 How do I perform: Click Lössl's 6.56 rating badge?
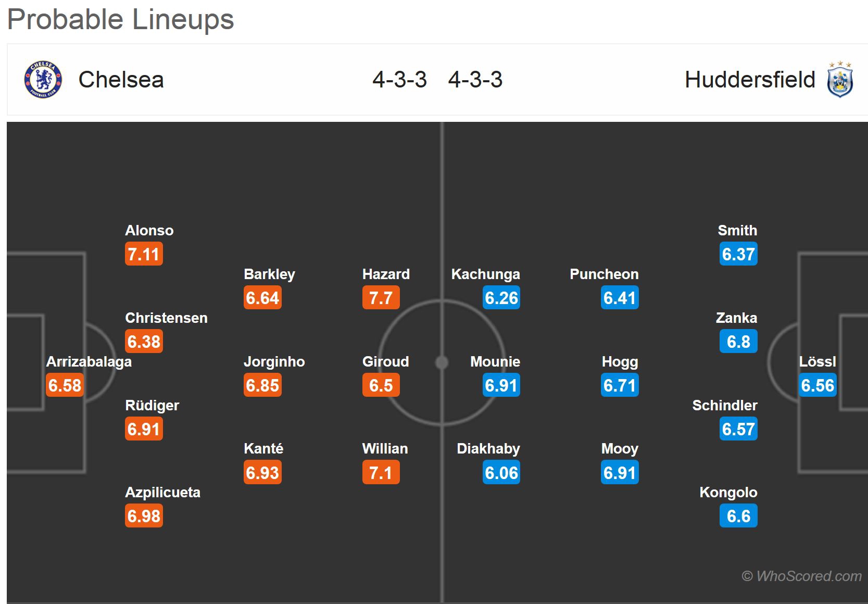pyautogui.click(x=817, y=385)
